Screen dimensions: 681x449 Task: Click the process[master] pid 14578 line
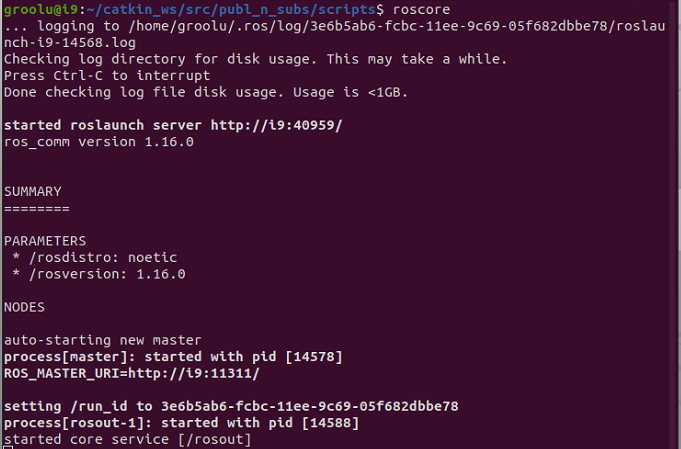150,357
